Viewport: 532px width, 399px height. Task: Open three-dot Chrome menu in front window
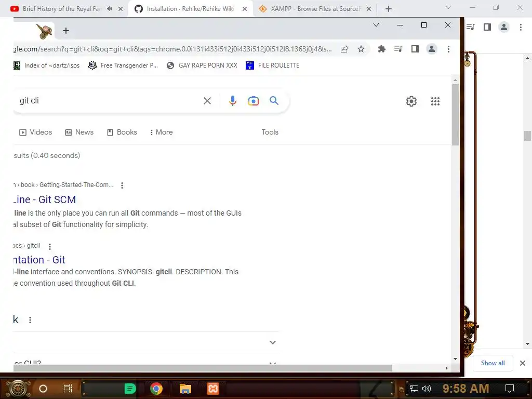coord(448,49)
